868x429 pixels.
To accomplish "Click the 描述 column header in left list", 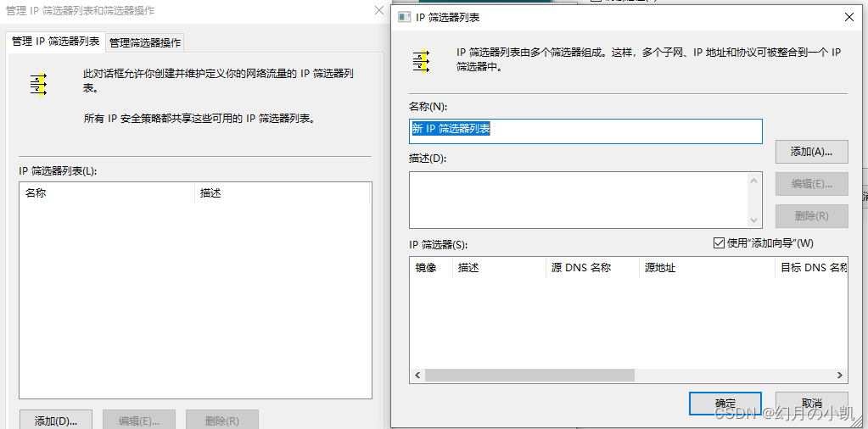I will click(x=283, y=193).
